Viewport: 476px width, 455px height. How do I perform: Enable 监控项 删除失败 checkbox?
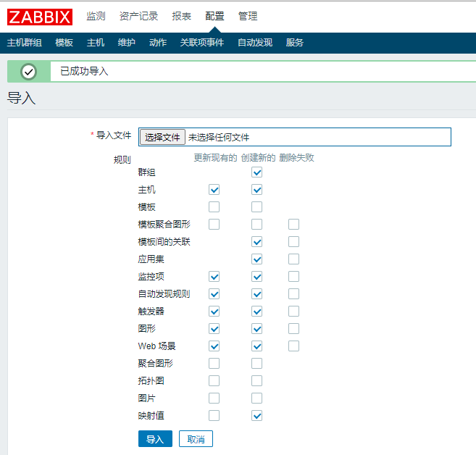click(293, 277)
